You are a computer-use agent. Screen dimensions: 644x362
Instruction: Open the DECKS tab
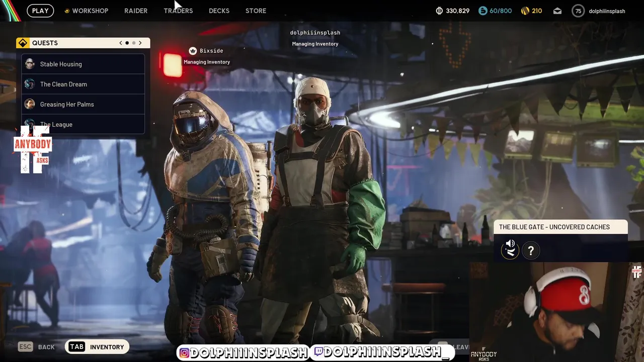219,11
